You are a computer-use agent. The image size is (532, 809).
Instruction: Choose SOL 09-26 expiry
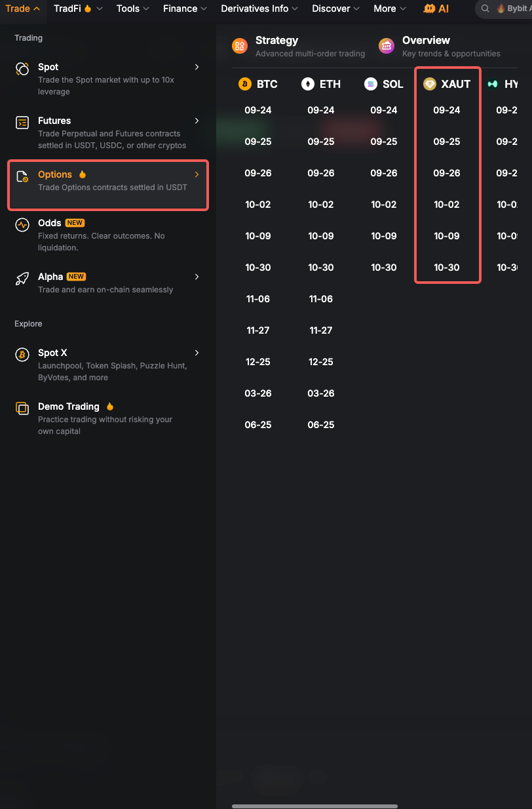tap(384, 173)
